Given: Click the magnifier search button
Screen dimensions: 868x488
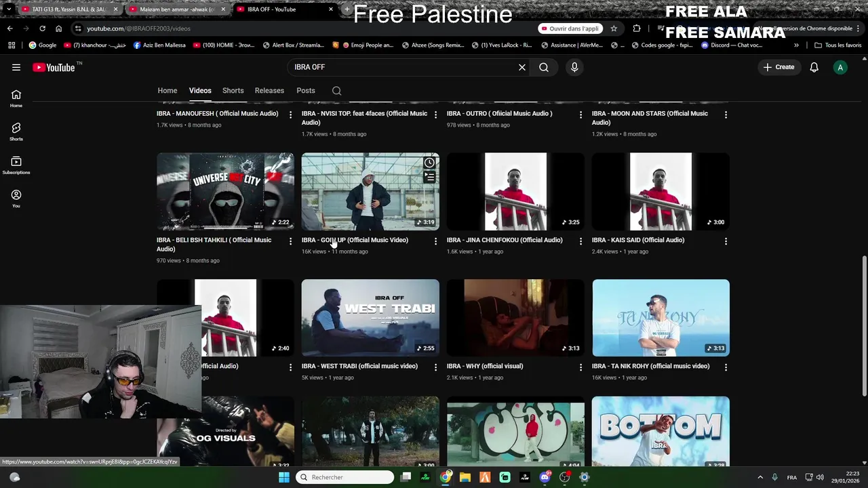Looking at the screenshot, I should coord(544,67).
